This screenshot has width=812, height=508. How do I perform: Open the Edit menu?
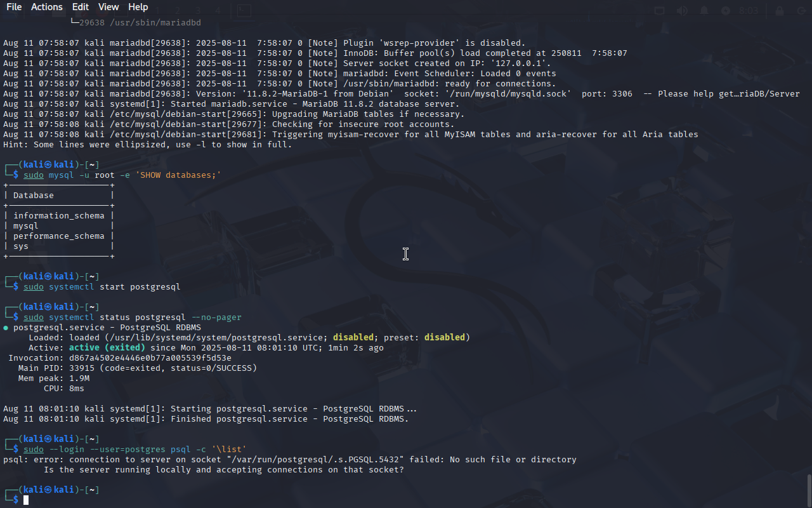point(81,7)
